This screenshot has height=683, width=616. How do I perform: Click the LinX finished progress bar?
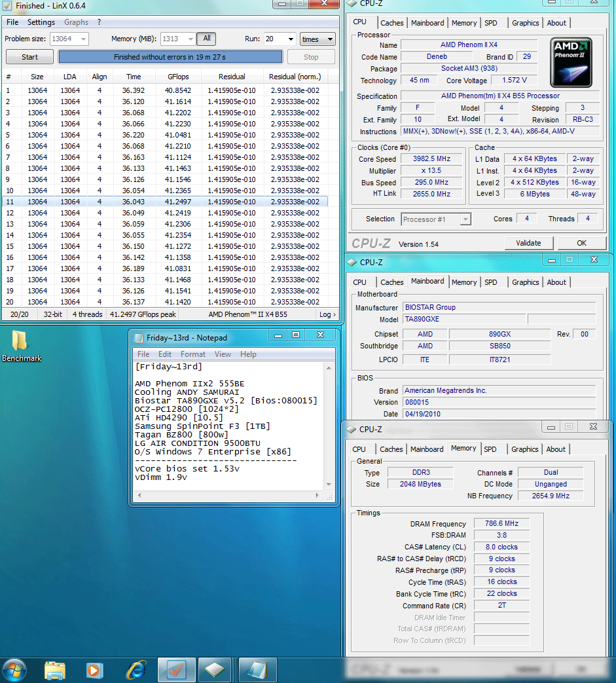click(170, 57)
